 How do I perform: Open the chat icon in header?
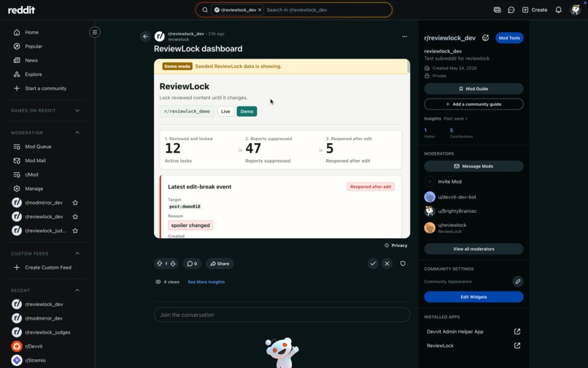click(x=511, y=9)
